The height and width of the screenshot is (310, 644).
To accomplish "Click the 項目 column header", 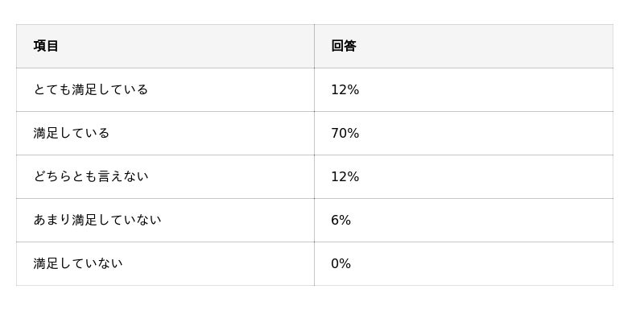I will [165, 47].
